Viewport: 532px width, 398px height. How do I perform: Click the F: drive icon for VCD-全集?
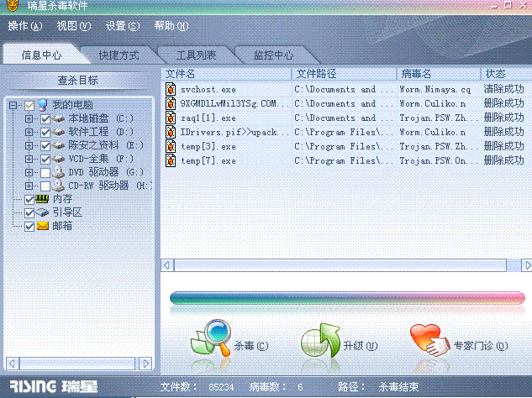coord(58,159)
